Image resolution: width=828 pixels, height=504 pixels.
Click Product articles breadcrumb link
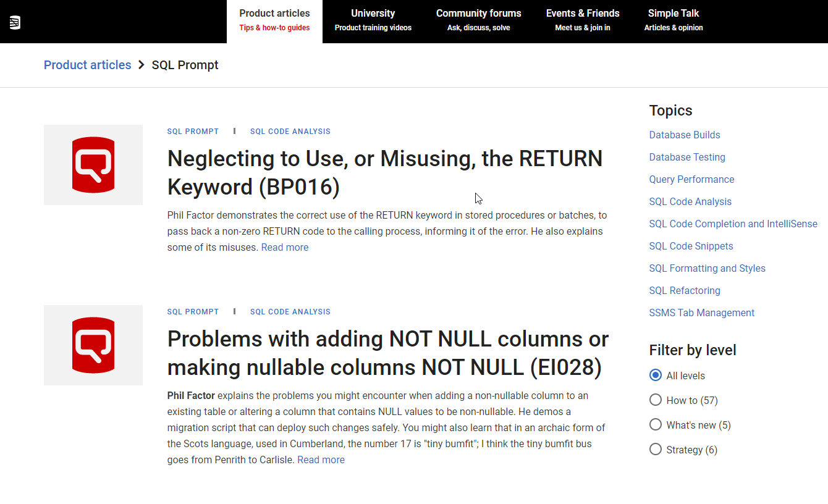pyautogui.click(x=88, y=65)
